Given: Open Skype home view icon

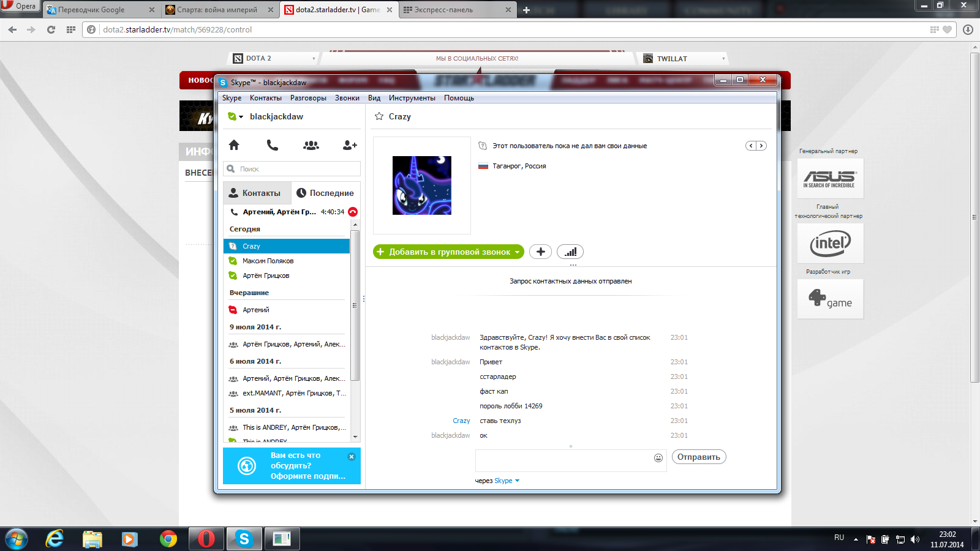Looking at the screenshot, I should (234, 145).
